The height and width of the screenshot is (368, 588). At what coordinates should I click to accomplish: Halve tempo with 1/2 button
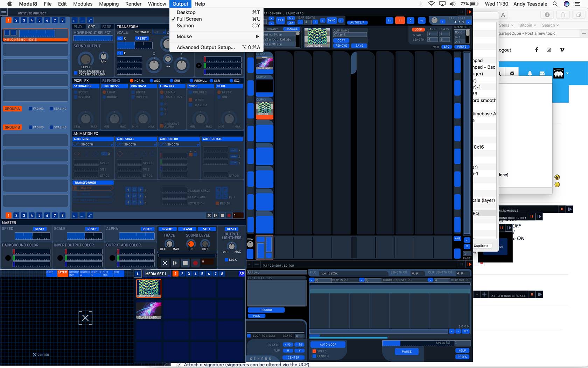(x=291, y=18)
